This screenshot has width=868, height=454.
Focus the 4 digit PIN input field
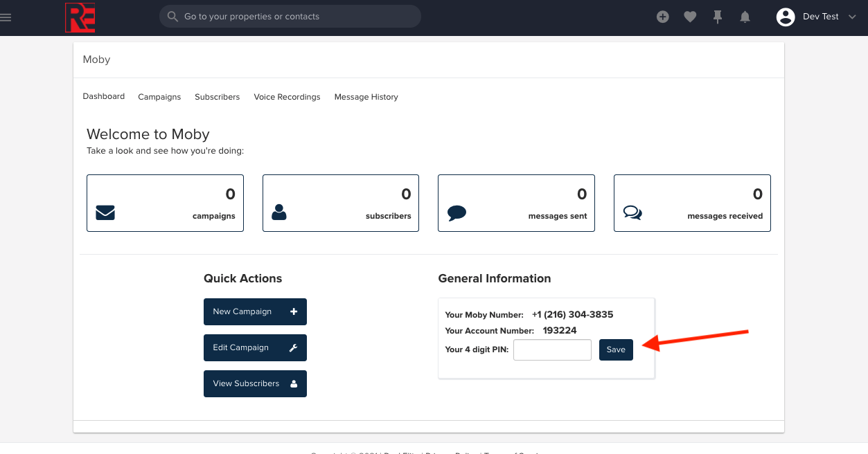[552, 349]
